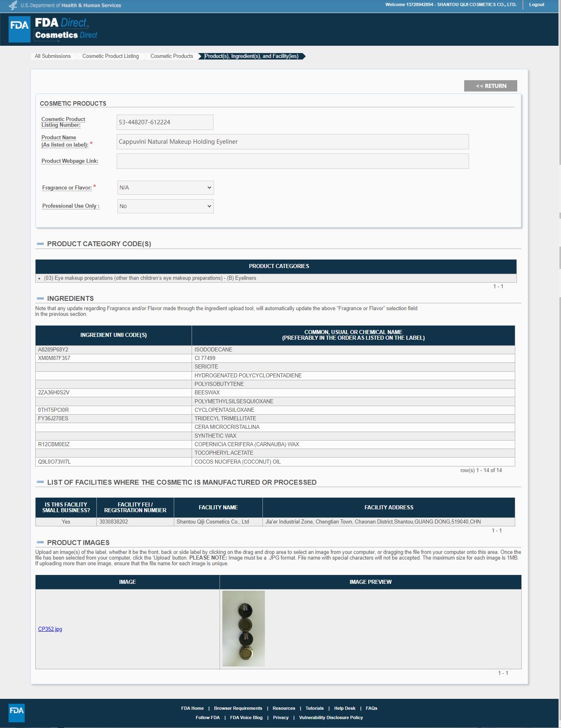Image resolution: width=561 pixels, height=728 pixels.
Task: Go to All Submissions breadcrumb
Action: (x=53, y=56)
